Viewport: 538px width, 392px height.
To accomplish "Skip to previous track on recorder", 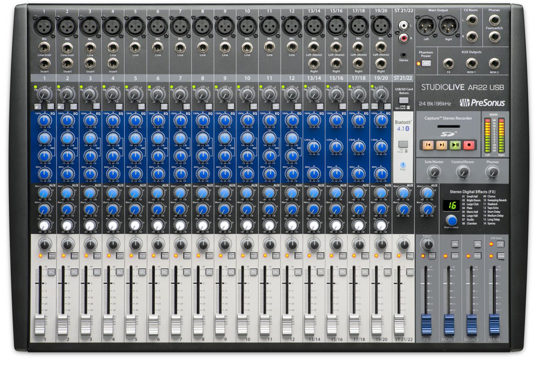I will pos(428,145).
